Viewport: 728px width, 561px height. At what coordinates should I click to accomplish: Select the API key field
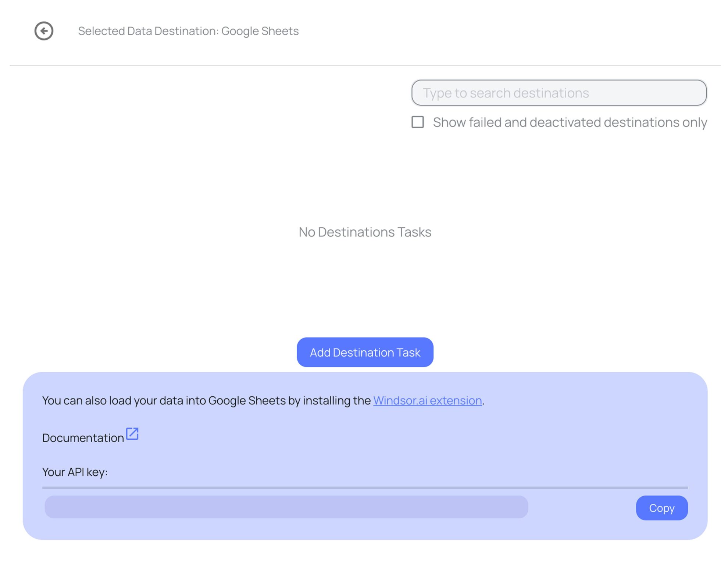click(x=286, y=507)
